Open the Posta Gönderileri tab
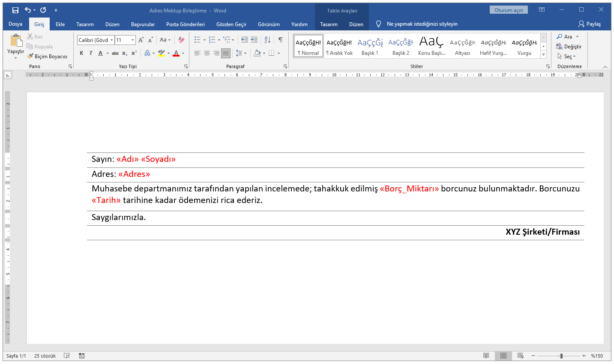 pos(186,24)
